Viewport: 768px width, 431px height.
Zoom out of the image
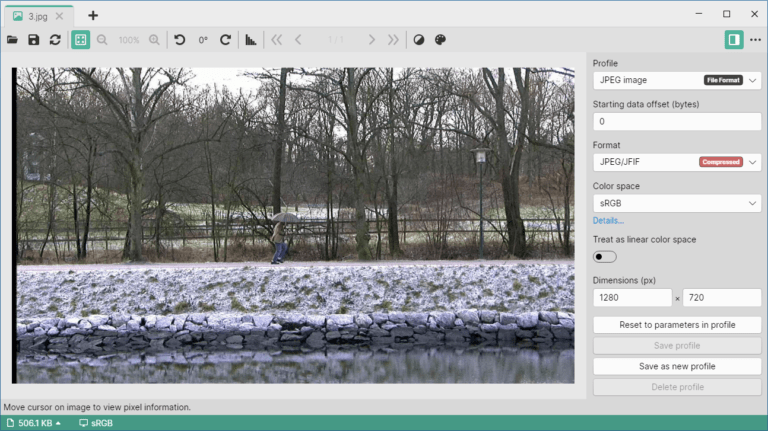(102, 40)
